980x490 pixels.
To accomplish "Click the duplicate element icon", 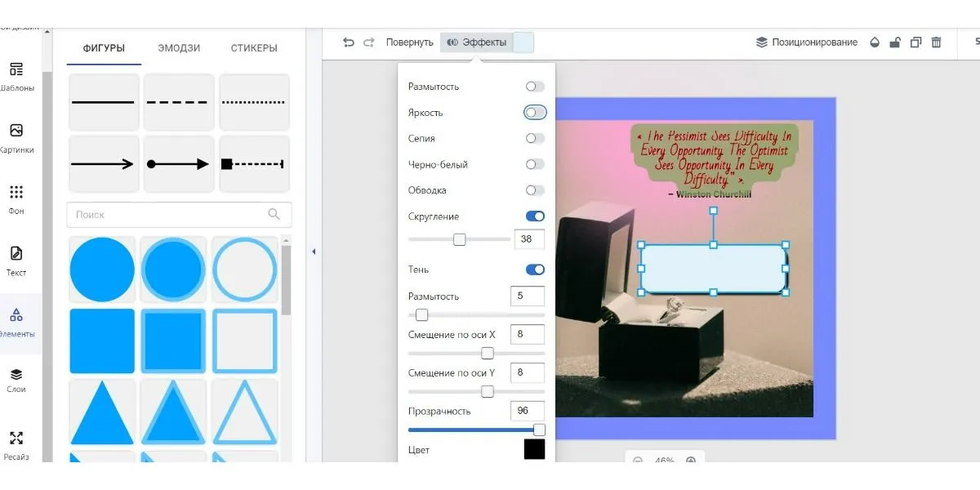I will click(x=915, y=42).
